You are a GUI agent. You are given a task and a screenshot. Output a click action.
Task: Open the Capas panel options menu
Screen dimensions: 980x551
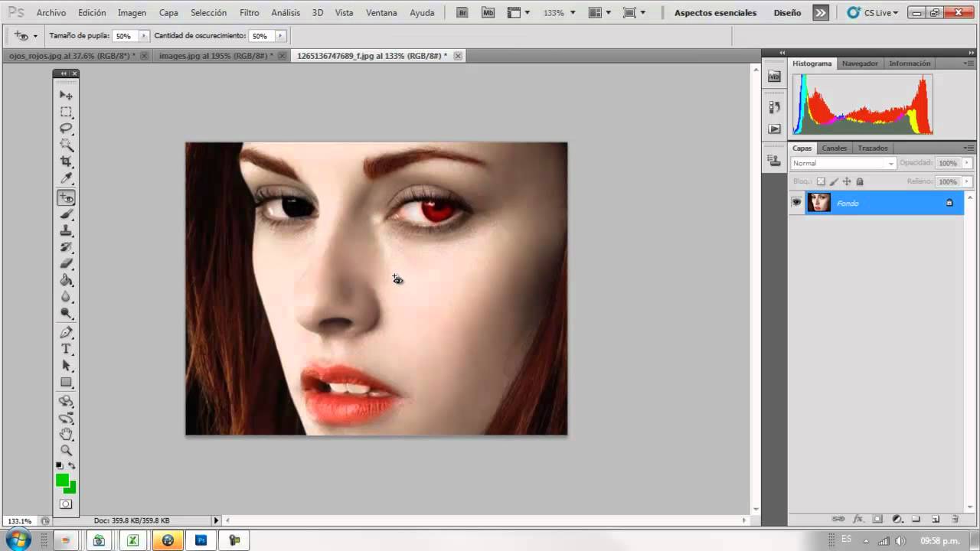pyautogui.click(x=968, y=148)
